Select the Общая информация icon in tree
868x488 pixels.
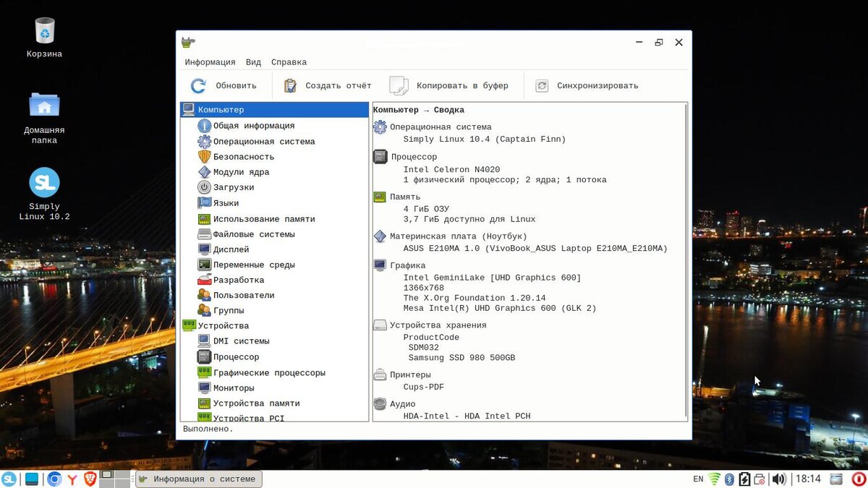204,126
